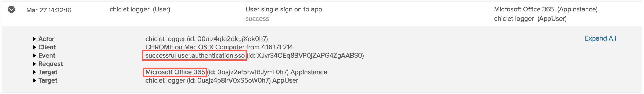Collapse the Mar 27 log entry chevron

coord(11,10)
